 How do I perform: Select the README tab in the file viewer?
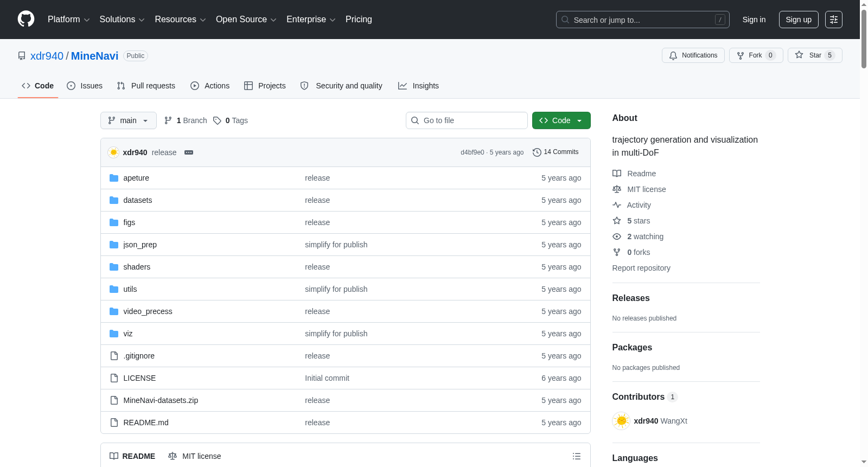click(x=132, y=456)
